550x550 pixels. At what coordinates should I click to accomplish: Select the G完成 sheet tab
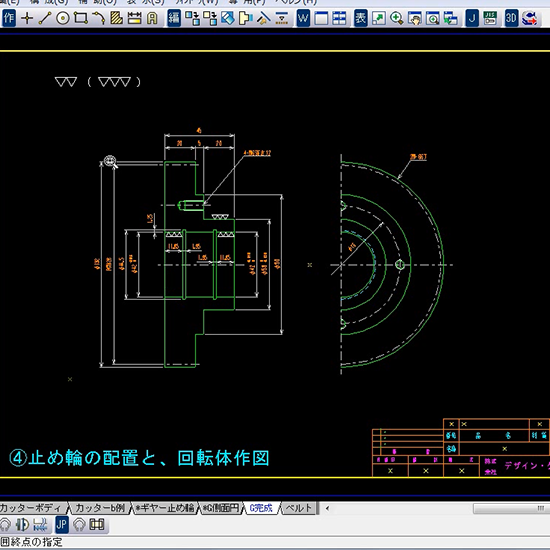[x=261, y=508]
